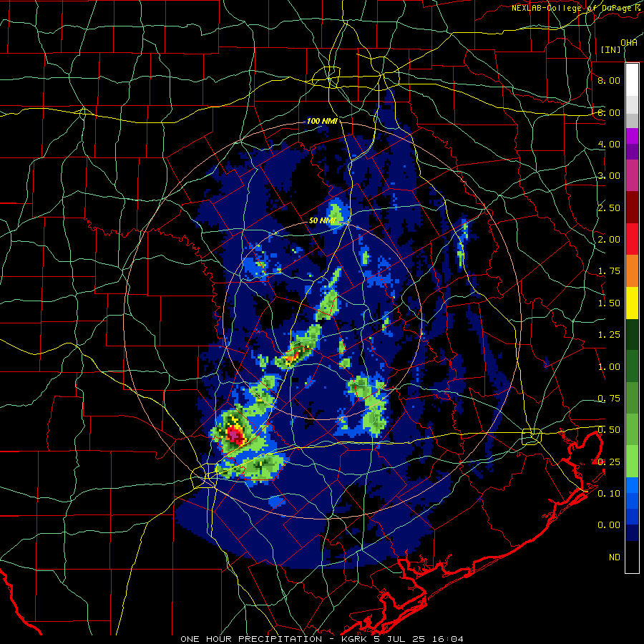Click the '1.50' legend value
The width and height of the screenshot is (644, 644).
609,303
